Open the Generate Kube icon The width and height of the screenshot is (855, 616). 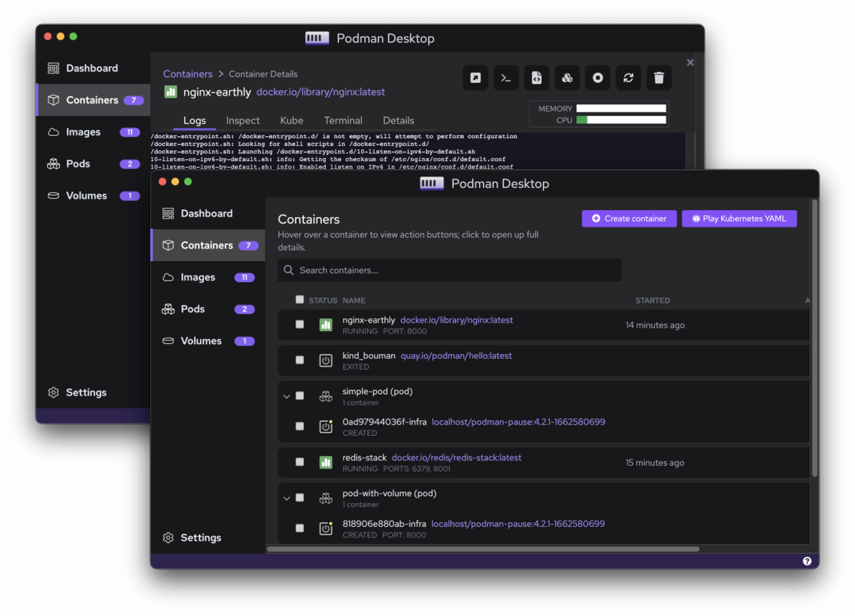click(537, 78)
